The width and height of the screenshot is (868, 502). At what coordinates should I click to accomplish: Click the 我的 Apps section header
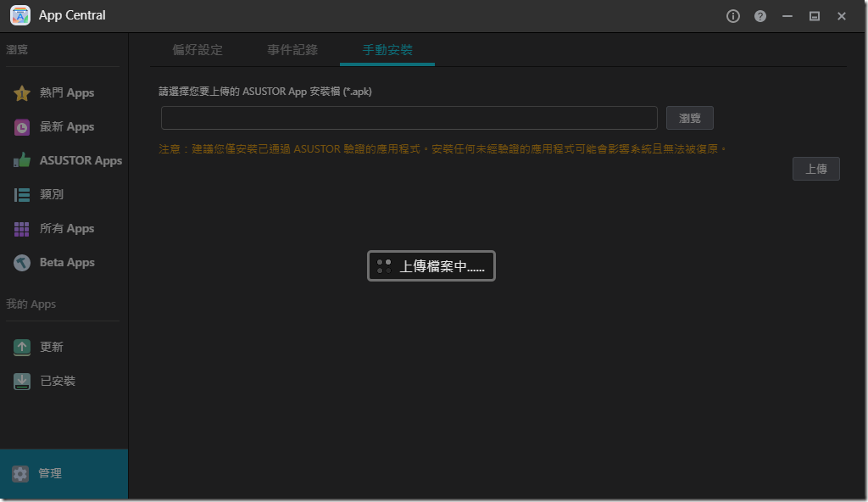tap(31, 304)
